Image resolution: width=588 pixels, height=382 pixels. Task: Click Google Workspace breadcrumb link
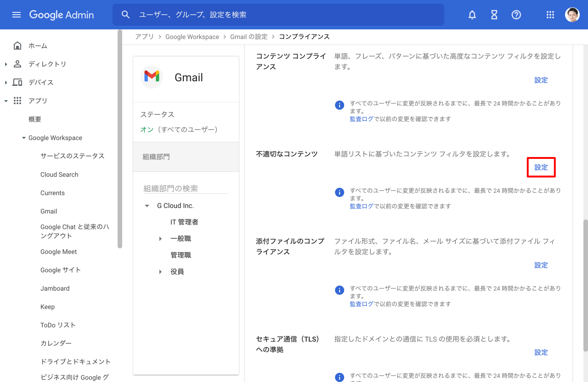click(192, 37)
